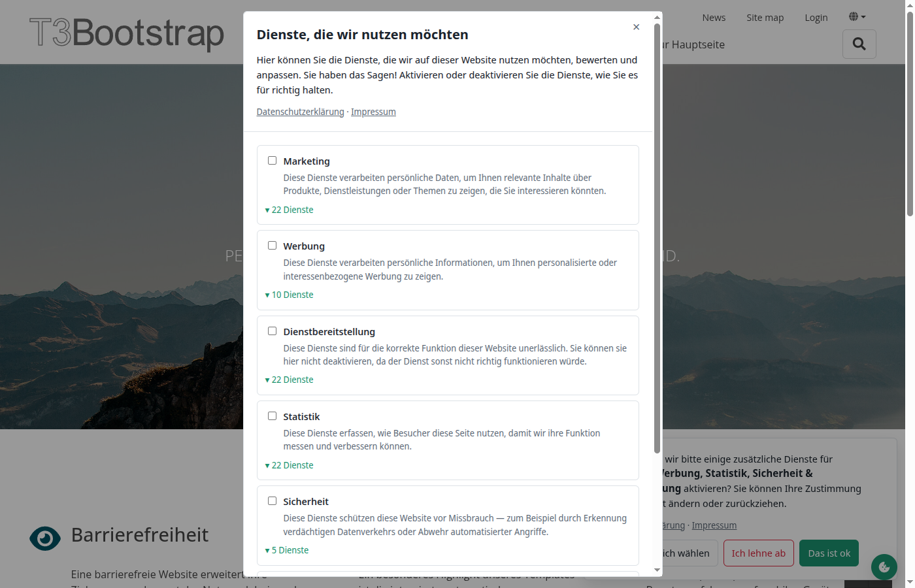915x588 pixels.
Task: Tick the Statistik checkbox
Action: click(273, 416)
